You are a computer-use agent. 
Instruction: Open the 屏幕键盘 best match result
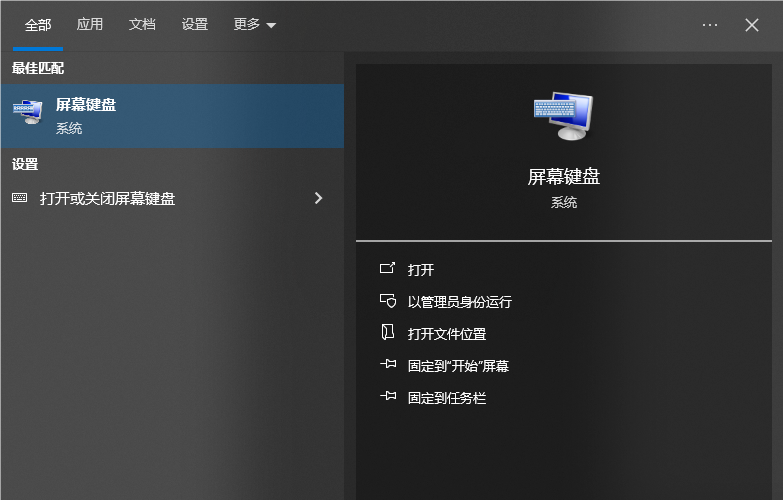(172, 116)
